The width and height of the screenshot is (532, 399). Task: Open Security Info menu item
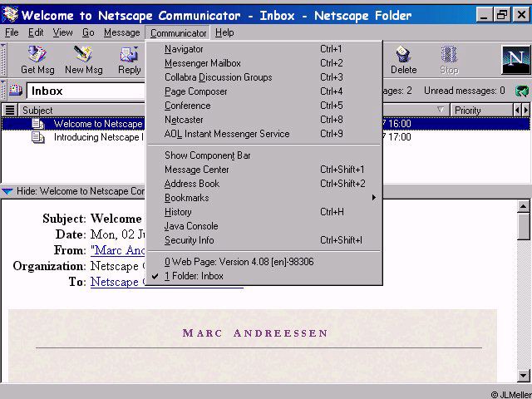point(264,240)
